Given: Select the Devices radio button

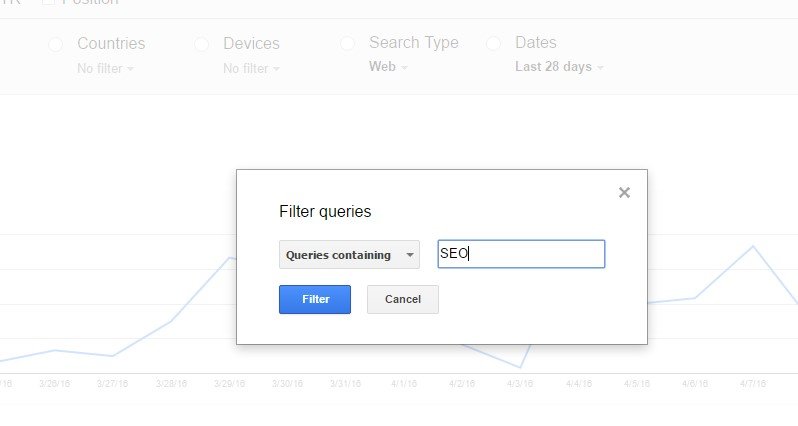Looking at the screenshot, I should coord(202,45).
